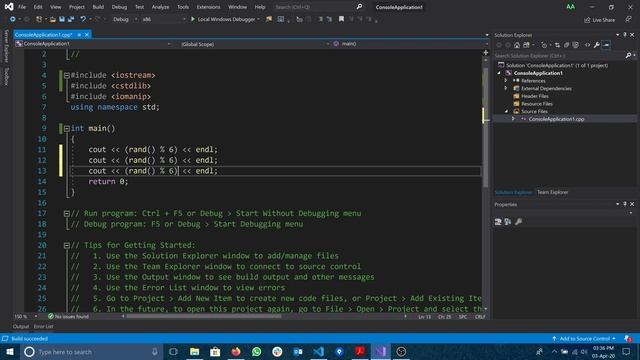The width and height of the screenshot is (640, 360).
Task: Open the Debug menu
Action: click(x=119, y=7)
